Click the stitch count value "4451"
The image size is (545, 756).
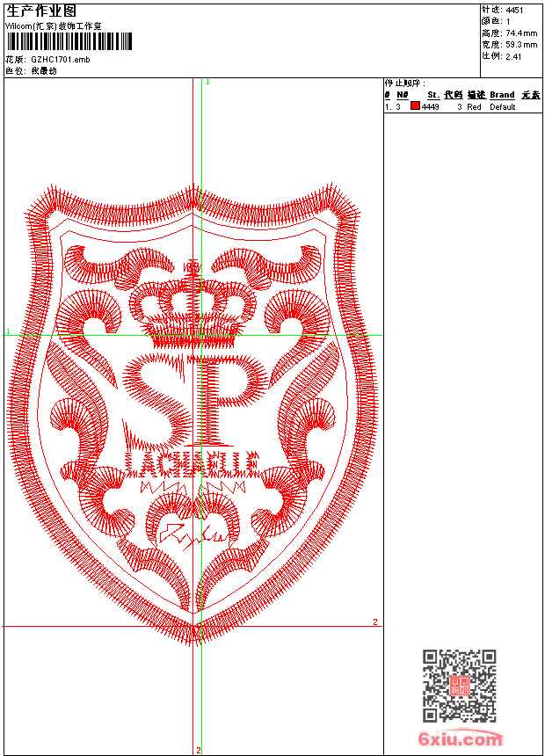(514, 11)
